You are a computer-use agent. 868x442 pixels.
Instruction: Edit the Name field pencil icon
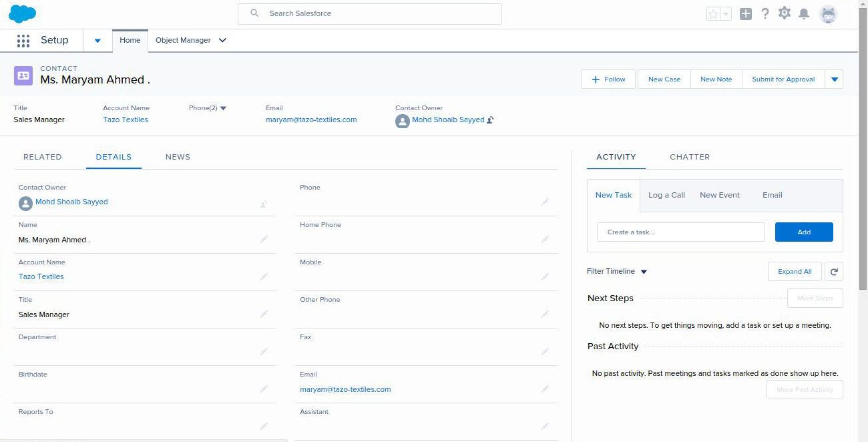(x=264, y=239)
